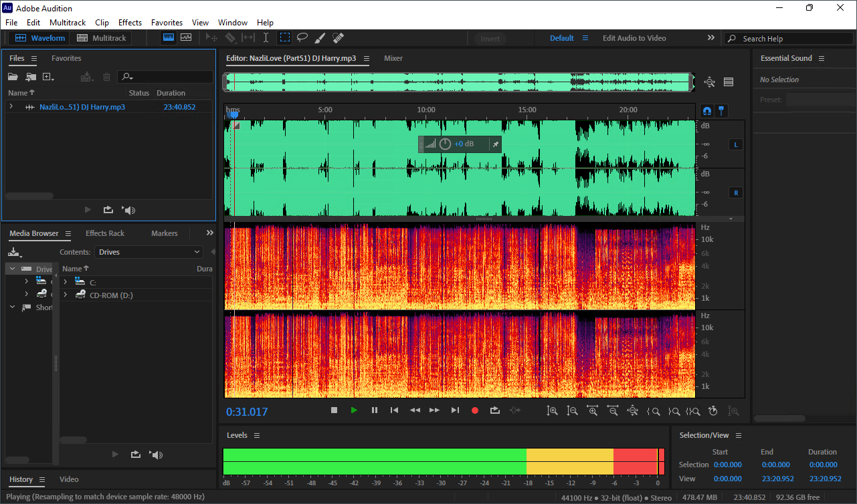Show more workspaces chevron
Screen dimensions: 857x504
(x=710, y=38)
